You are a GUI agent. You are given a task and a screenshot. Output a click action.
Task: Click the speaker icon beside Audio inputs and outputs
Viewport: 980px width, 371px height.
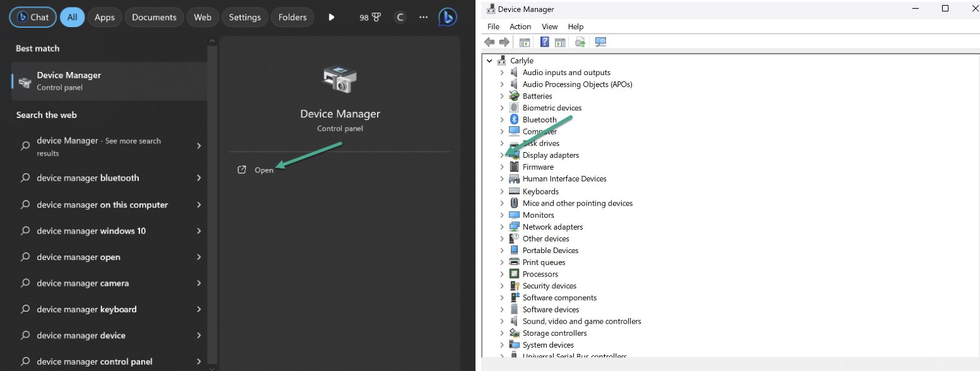[514, 73]
